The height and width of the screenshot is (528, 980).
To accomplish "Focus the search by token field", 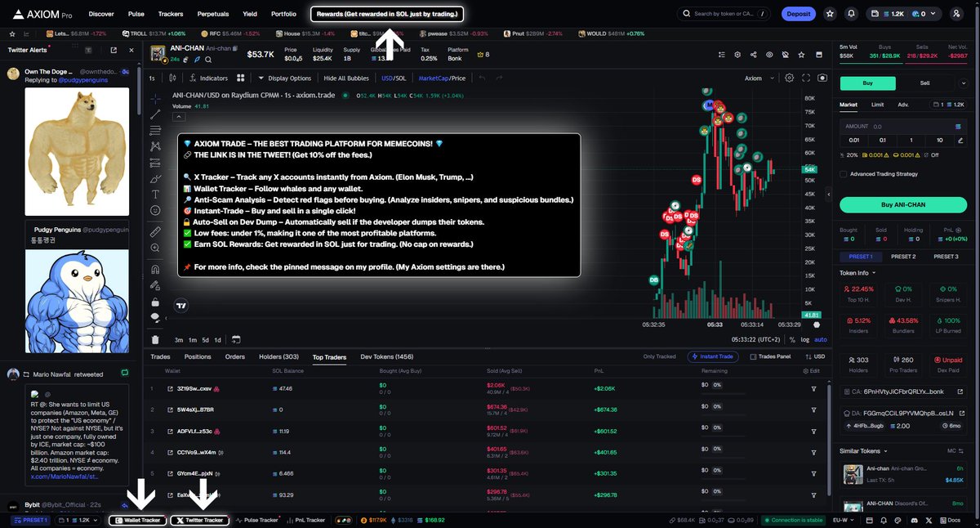I will 724,14.
